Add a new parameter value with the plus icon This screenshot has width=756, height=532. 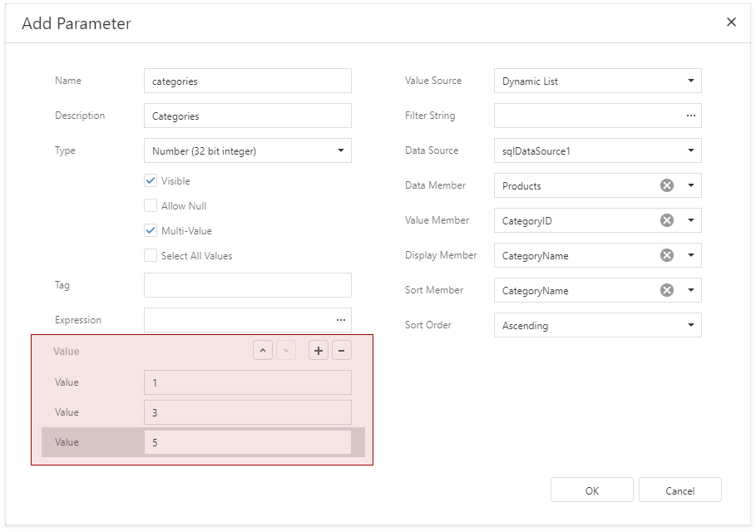318,350
